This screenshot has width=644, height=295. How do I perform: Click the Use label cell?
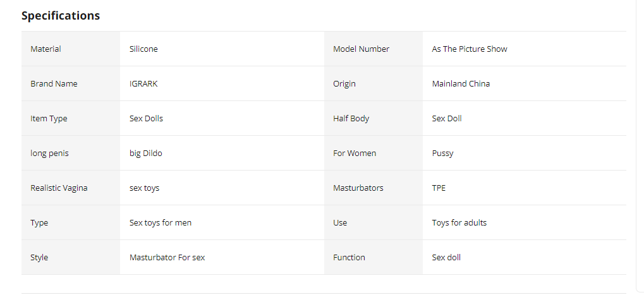point(340,223)
